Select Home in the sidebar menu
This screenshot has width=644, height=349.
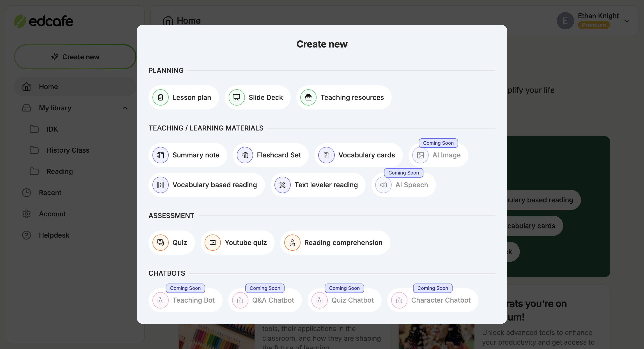[x=75, y=87]
